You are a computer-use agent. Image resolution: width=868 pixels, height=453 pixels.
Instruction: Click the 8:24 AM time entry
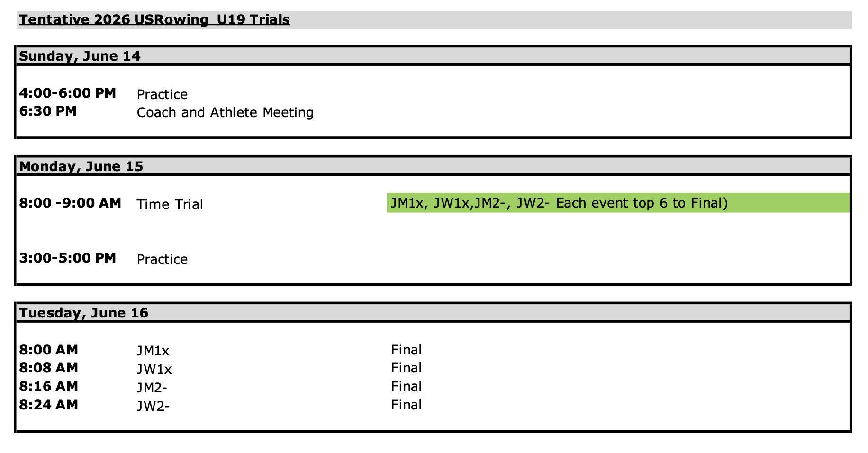pyautogui.click(x=48, y=405)
